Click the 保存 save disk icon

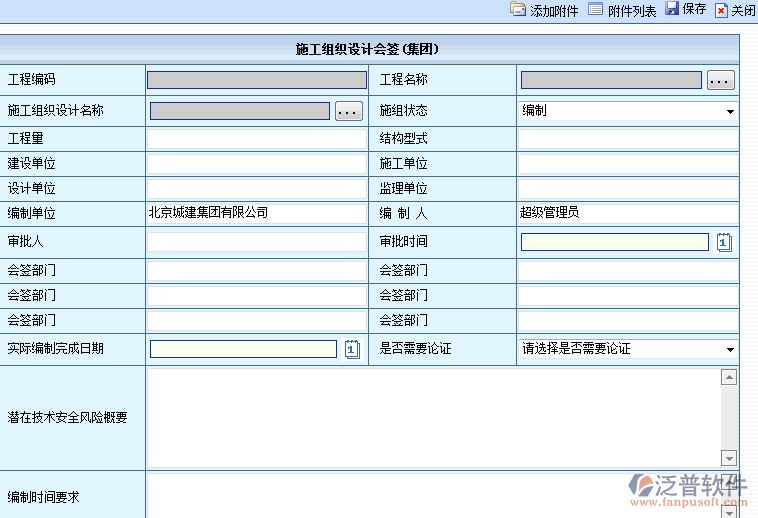point(672,9)
